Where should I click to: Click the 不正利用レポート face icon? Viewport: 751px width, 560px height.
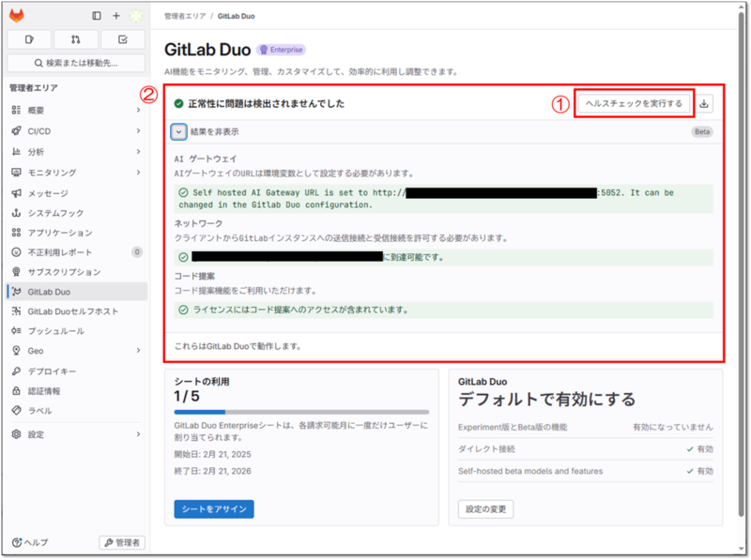(16, 252)
